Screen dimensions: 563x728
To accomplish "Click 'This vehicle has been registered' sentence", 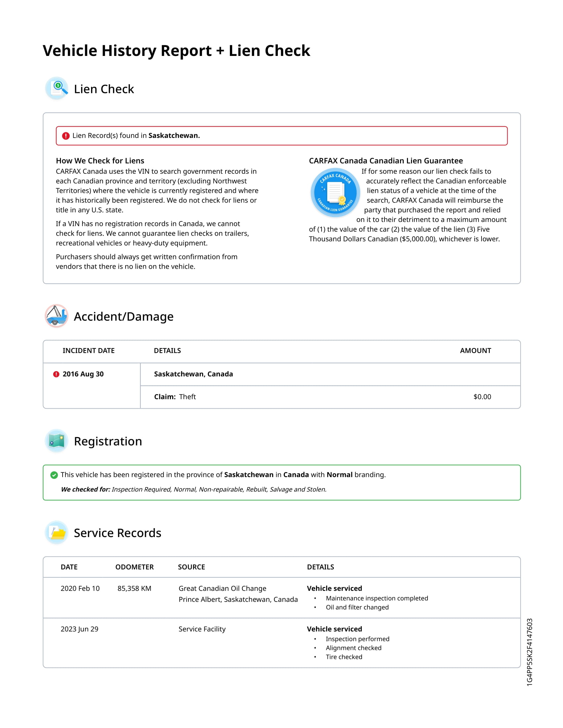I will (x=223, y=475).
